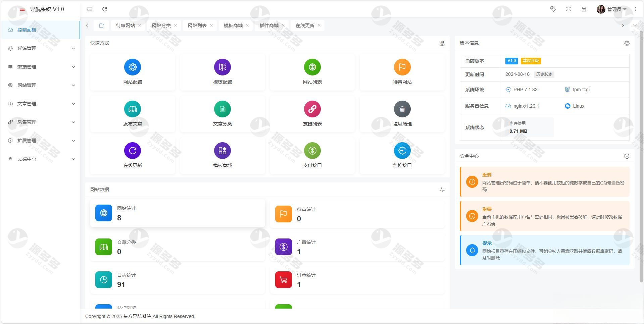Open the vertical three-dot more menu
Viewport: 644px width, 324px height.
point(635,9)
